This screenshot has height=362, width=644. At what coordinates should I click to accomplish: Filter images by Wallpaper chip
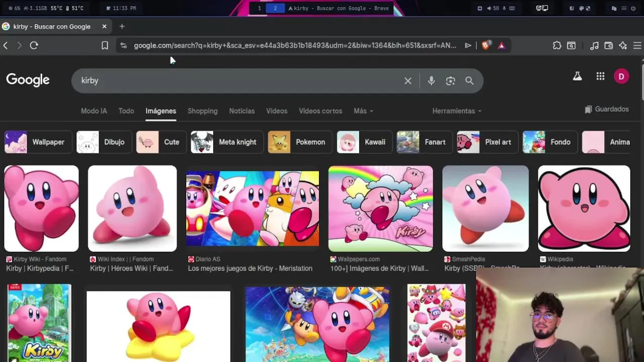[x=37, y=142]
